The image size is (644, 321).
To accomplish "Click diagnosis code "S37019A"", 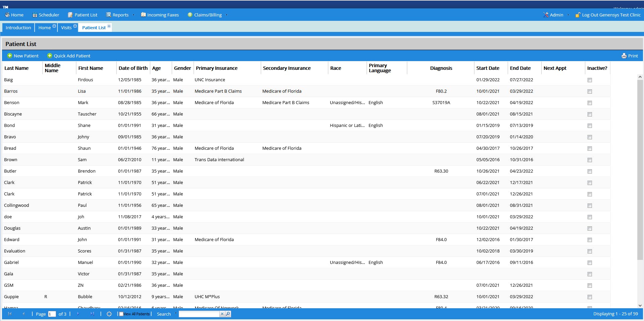I will pyautogui.click(x=441, y=103).
